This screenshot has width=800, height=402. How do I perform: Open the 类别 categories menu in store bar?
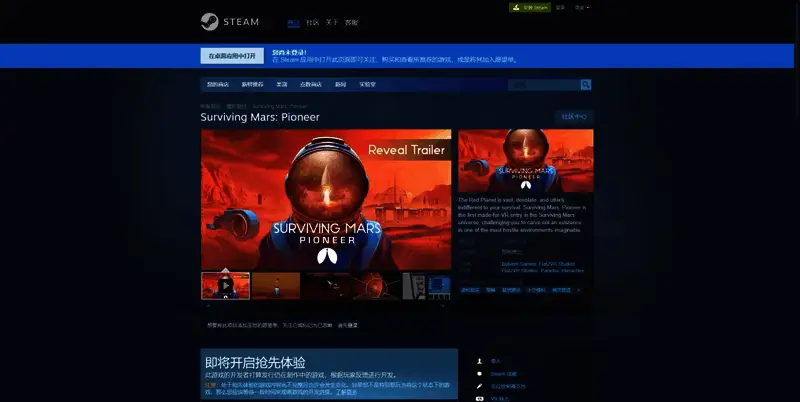[282, 85]
